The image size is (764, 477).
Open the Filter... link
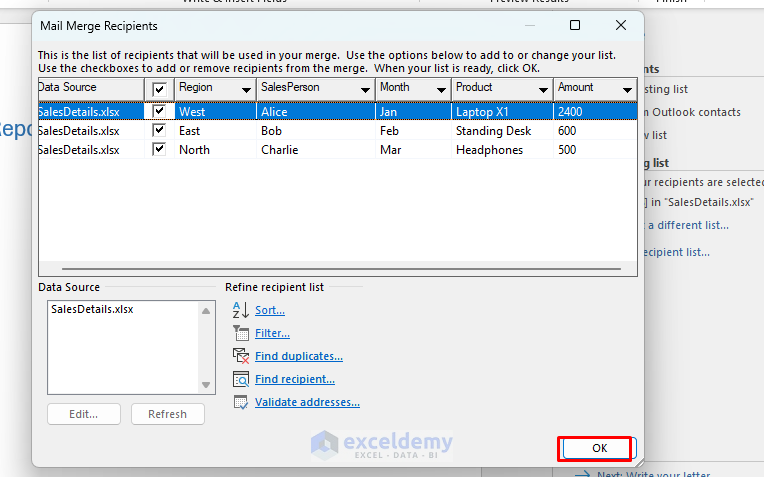pos(272,333)
